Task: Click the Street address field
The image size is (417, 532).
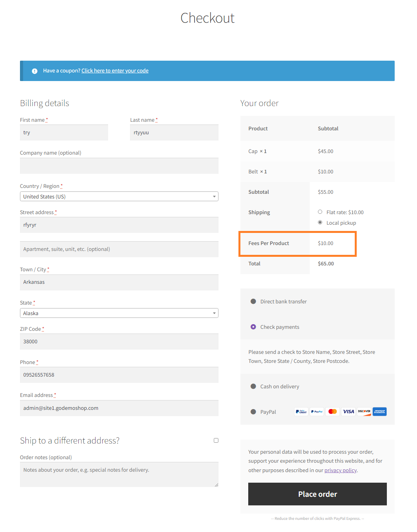Action: (119, 225)
